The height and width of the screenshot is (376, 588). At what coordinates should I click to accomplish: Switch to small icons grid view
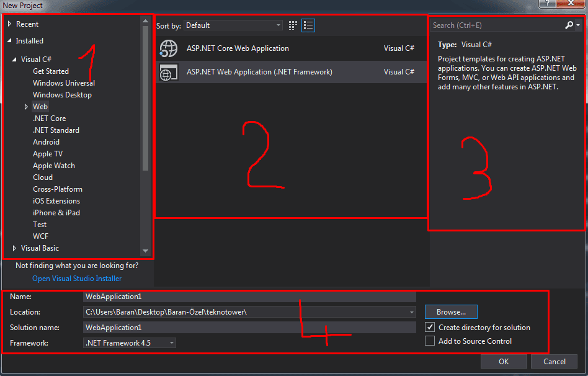(x=293, y=25)
